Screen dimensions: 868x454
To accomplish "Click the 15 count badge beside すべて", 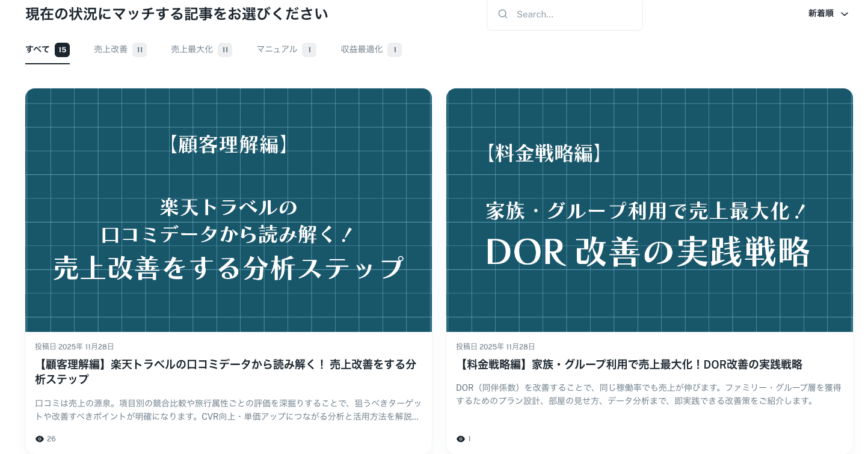I will point(62,50).
